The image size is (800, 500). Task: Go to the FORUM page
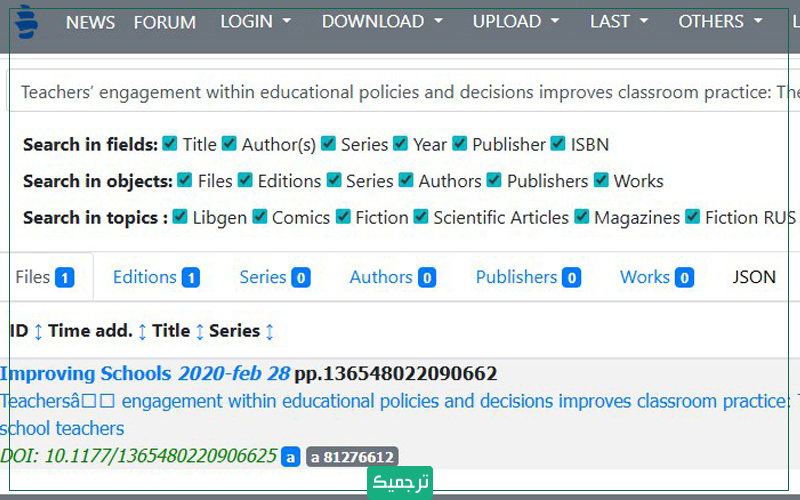click(x=165, y=22)
